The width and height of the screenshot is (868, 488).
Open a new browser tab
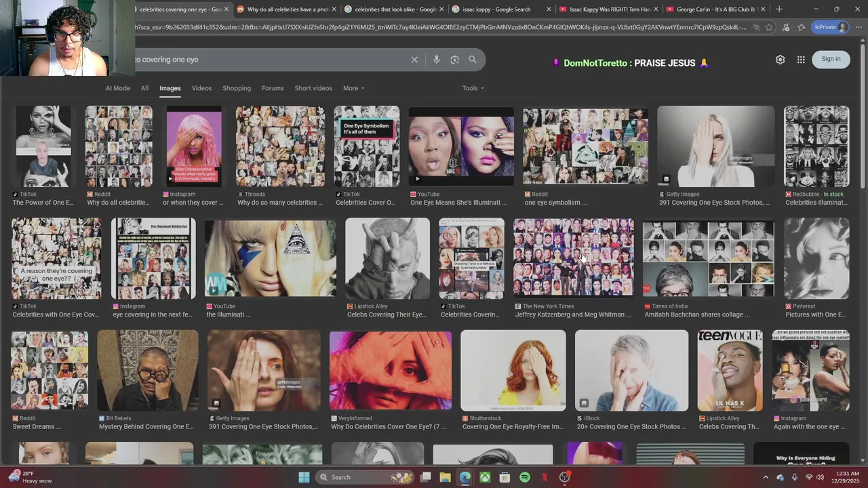[779, 9]
